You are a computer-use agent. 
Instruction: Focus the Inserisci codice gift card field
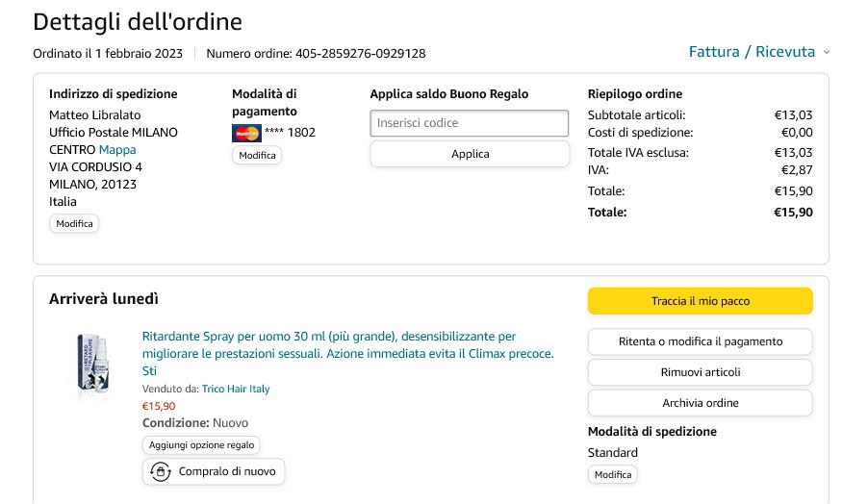[470, 123]
